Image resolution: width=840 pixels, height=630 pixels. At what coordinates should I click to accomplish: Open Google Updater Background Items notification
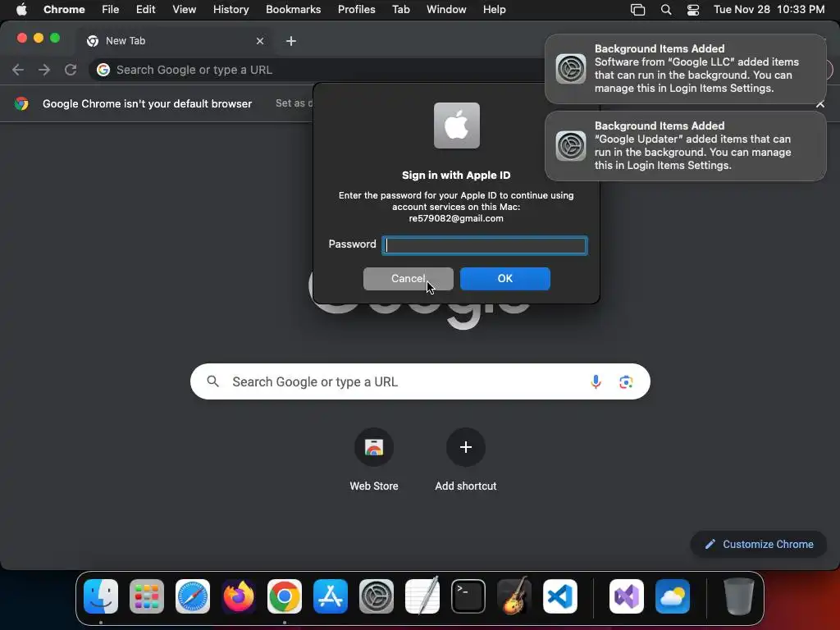pyautogui.click(x=685, y=146)
